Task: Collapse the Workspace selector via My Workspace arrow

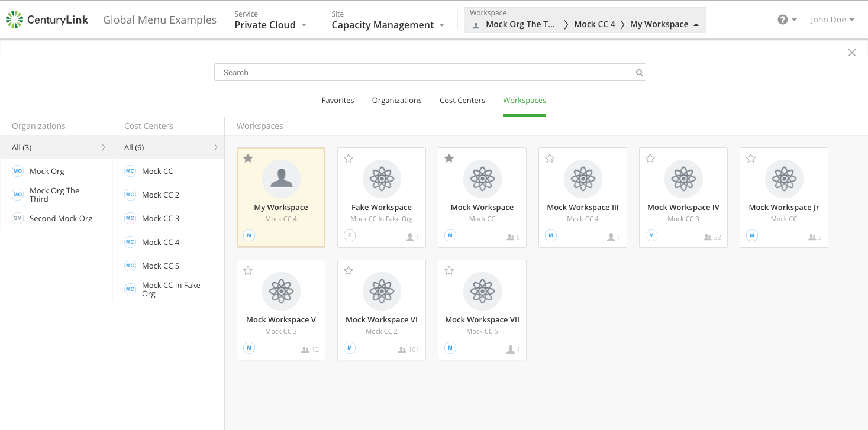Action: (696, 25)
